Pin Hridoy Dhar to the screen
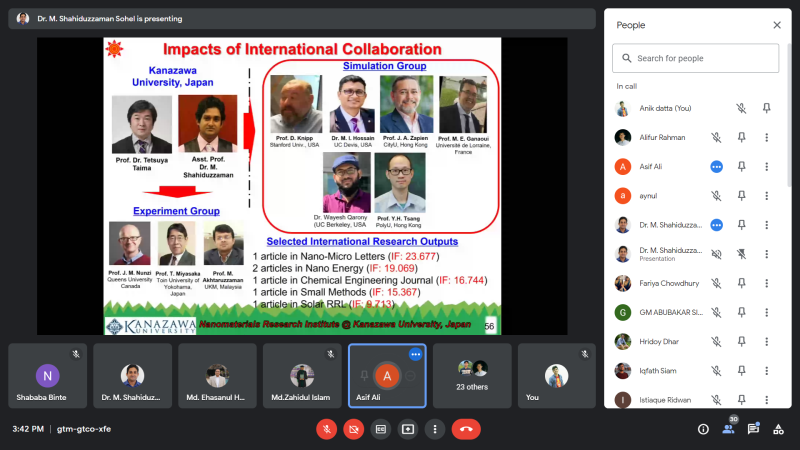Image resolution: width=800 pixels, height=450 pixels. (741, 341)
